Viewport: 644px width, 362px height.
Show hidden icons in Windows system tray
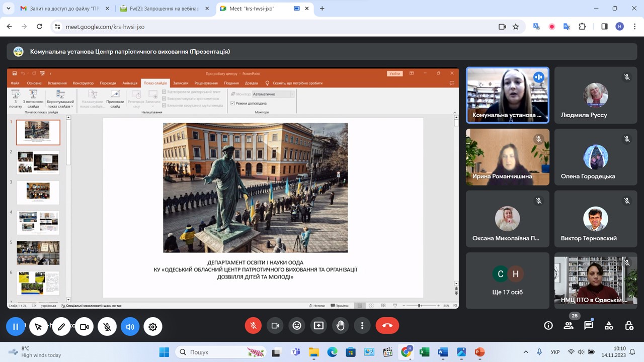pyautogui.click(x=526, y=352)
